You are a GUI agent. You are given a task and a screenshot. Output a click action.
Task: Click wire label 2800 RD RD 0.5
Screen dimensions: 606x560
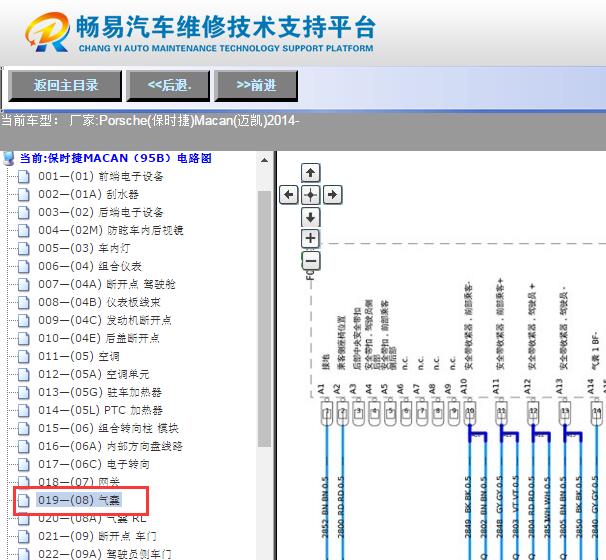340,507
